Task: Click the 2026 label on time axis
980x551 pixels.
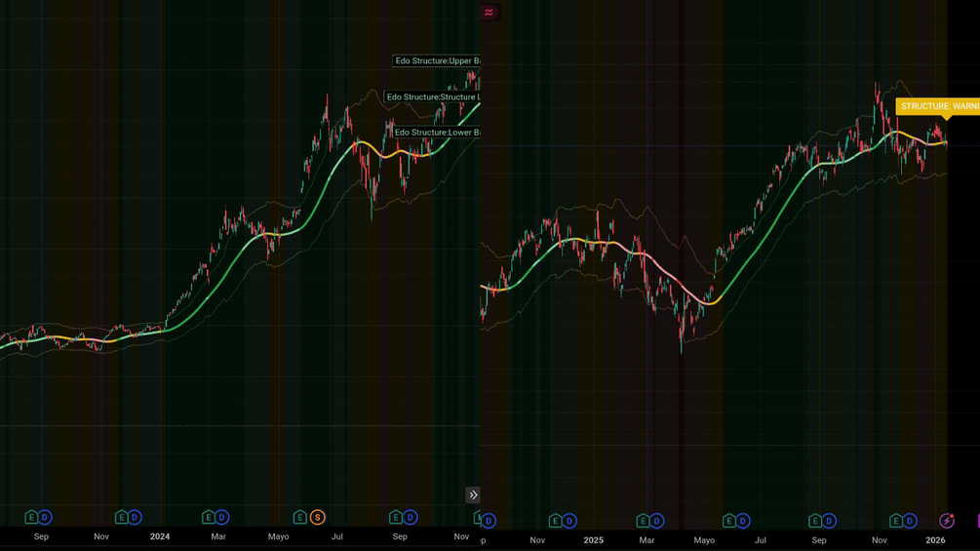Action: pos(935,540)
